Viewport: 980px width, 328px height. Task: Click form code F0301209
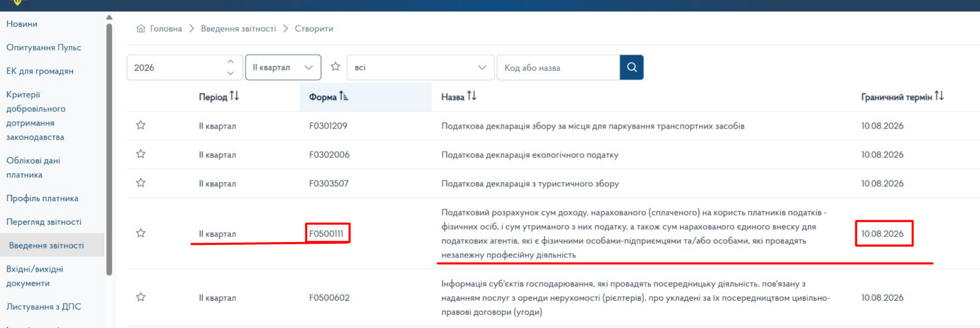pos(328,126)
